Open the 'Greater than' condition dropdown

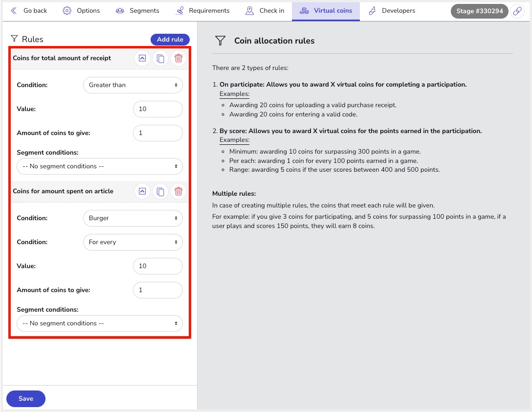[133, 85]
